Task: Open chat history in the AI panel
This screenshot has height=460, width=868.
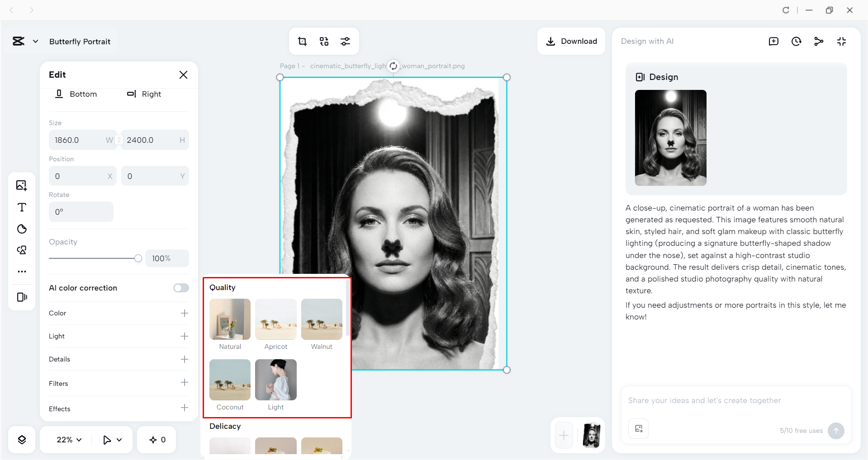Action: tap(796, 41)
